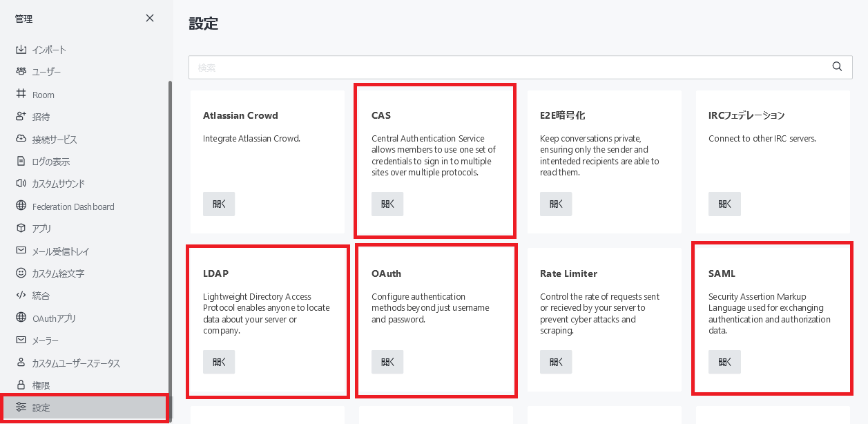Click the search magnifier icon
868x424 pixels.
pyautogui.click(x=837, y=67)
